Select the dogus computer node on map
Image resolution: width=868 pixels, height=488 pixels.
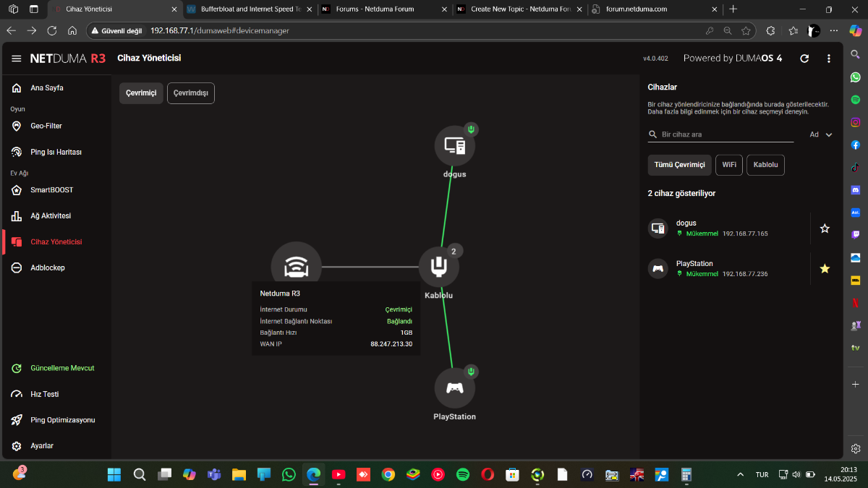[454, 146]
